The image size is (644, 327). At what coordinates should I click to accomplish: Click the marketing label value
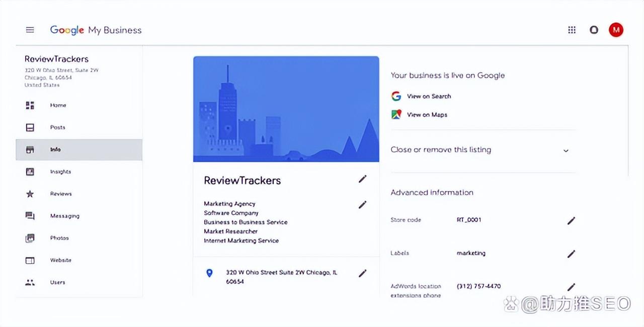[471, 253]
